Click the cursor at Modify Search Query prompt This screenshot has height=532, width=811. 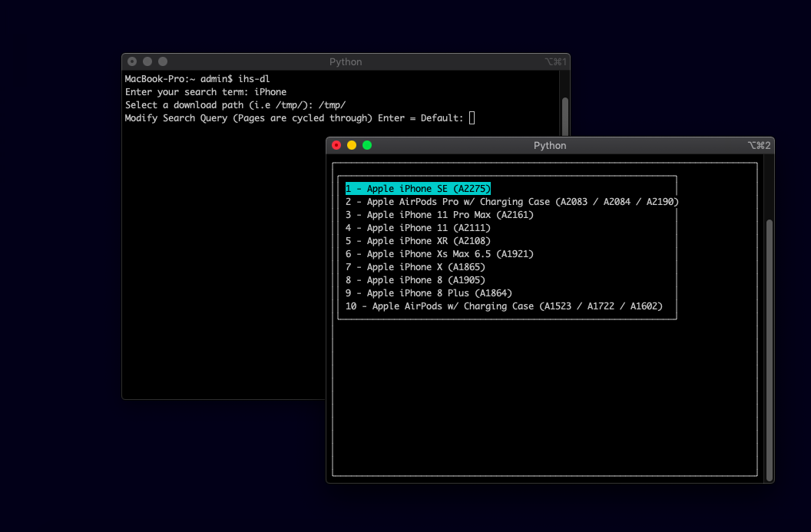pos(472,118)
